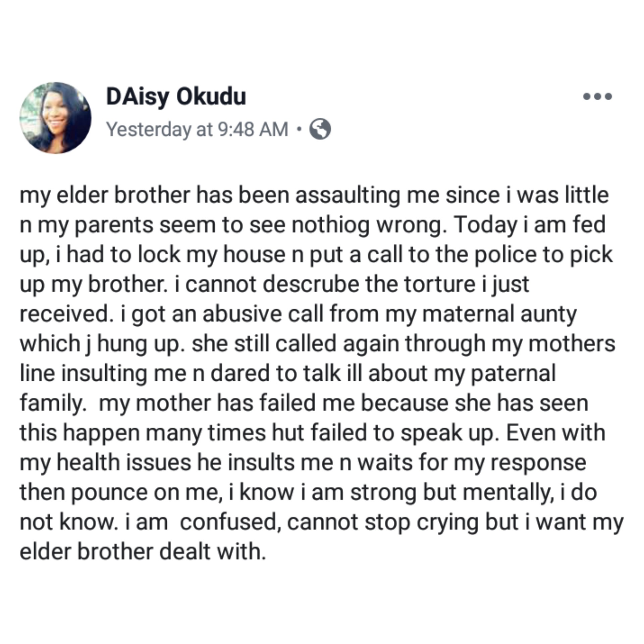Open the three-dot post options menu
Viewport: 644px width, 644px height.
coord(597,97)
